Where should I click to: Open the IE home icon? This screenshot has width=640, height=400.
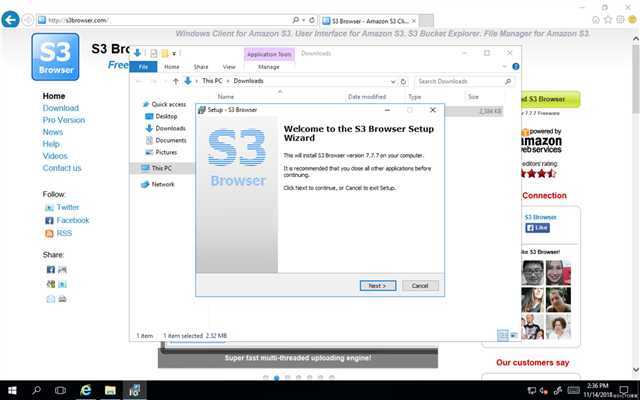[596, 20]
